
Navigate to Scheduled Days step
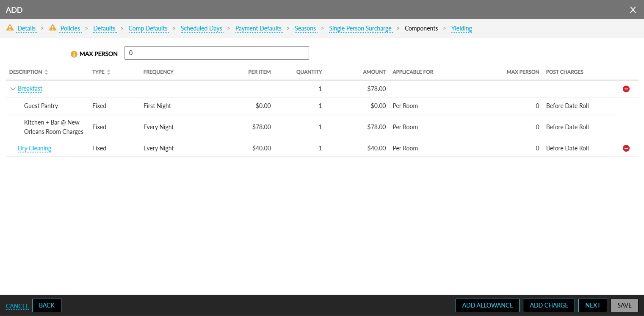(x=201, y=28)
